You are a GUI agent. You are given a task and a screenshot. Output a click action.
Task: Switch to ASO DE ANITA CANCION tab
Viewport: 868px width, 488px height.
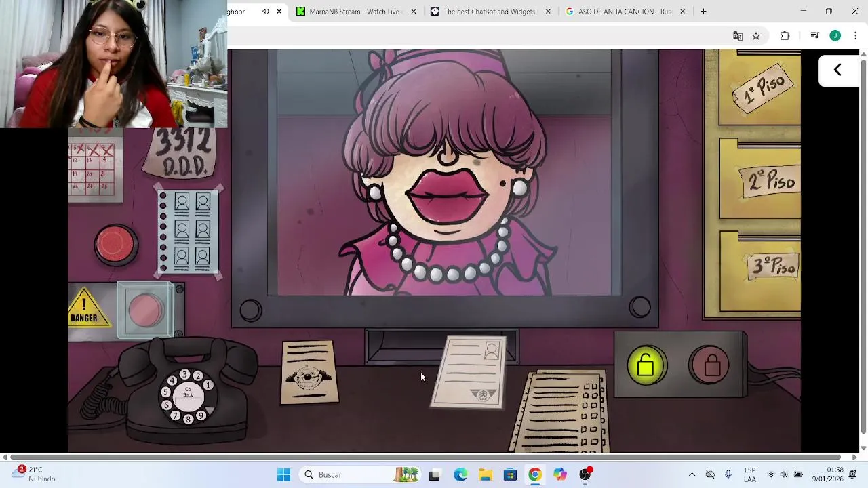point(624,12)
